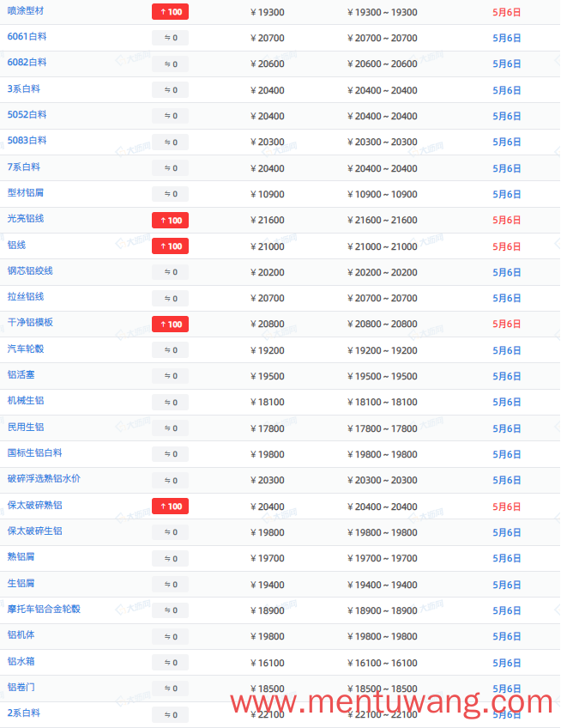The width and height of the screenshot is (561, 728).
Task: Select price range ¥19400~19400 for 生铝屑
Action: pyautogui.click(x=383, y=585)
